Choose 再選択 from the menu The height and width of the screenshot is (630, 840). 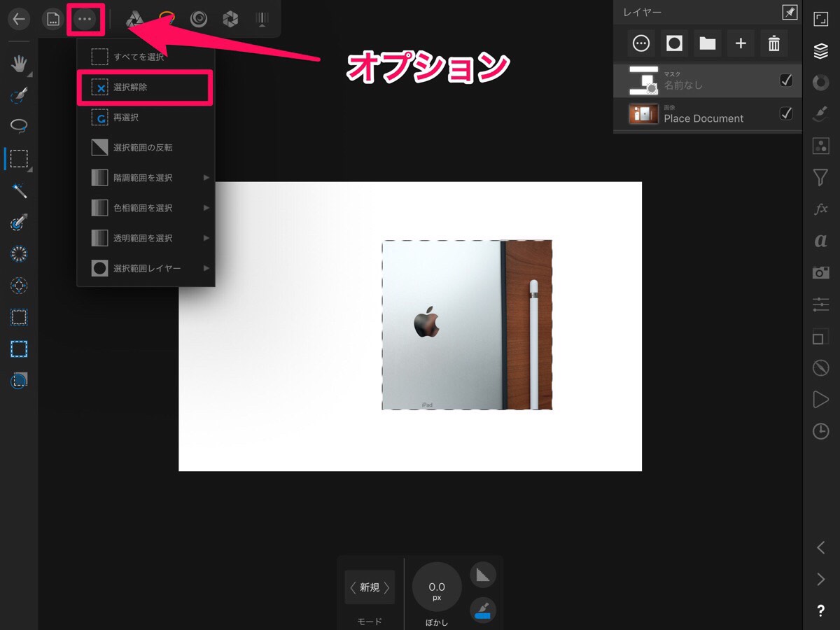point(146,118)
